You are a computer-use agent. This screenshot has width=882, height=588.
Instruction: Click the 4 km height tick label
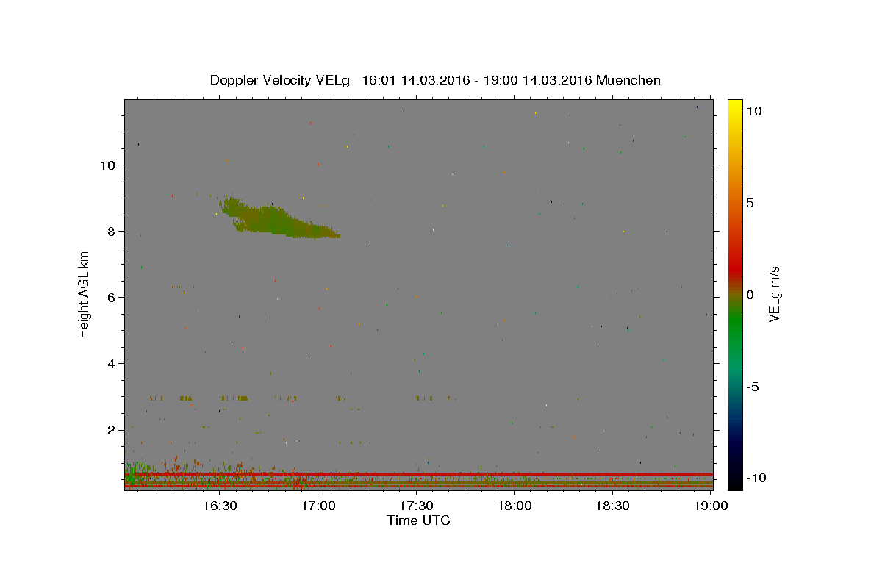pos(112,364)
